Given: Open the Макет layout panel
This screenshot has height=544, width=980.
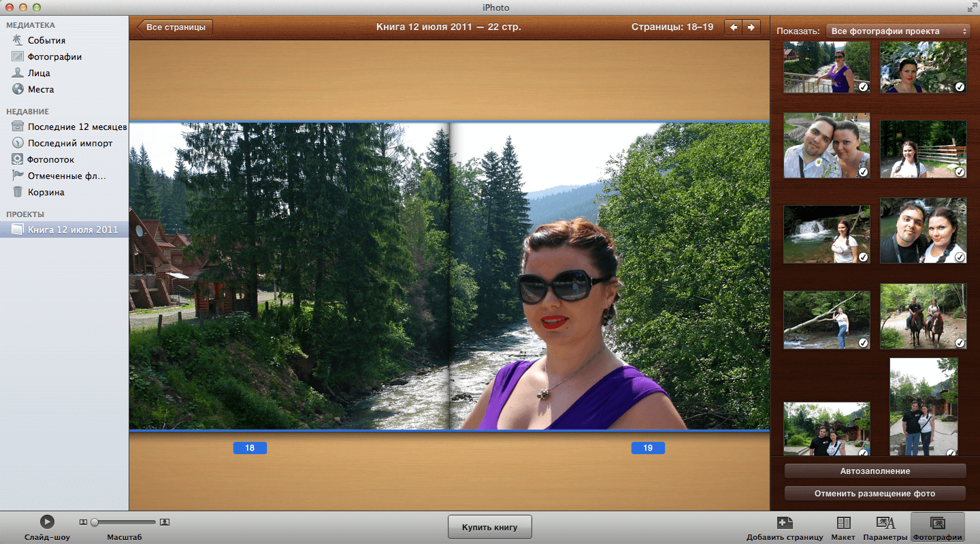Looking at the screenshot, I should pos(843,523).
